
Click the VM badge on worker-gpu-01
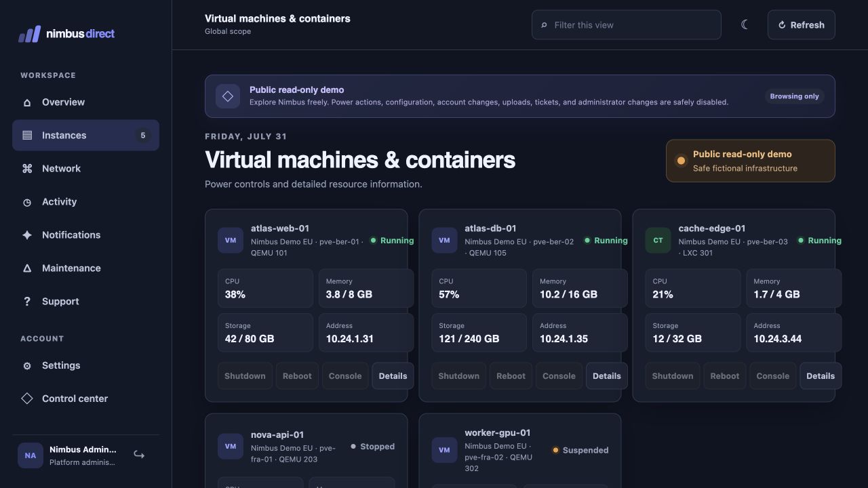(x=444, y=450)
